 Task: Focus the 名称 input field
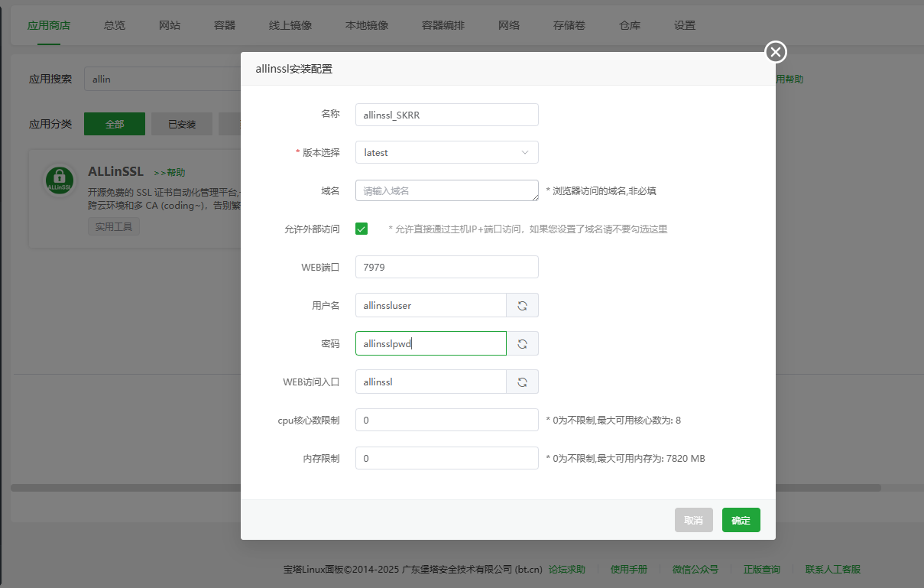pos(447,115)
